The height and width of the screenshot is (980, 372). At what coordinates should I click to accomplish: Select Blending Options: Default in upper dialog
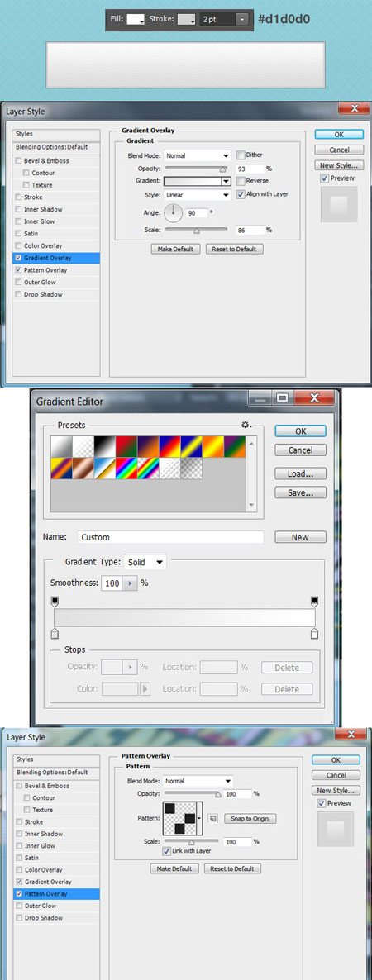56,148
